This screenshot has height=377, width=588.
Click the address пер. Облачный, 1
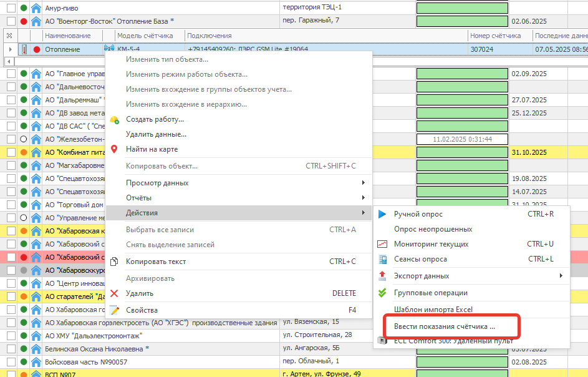pyautogui.click(x=311, y=361)
